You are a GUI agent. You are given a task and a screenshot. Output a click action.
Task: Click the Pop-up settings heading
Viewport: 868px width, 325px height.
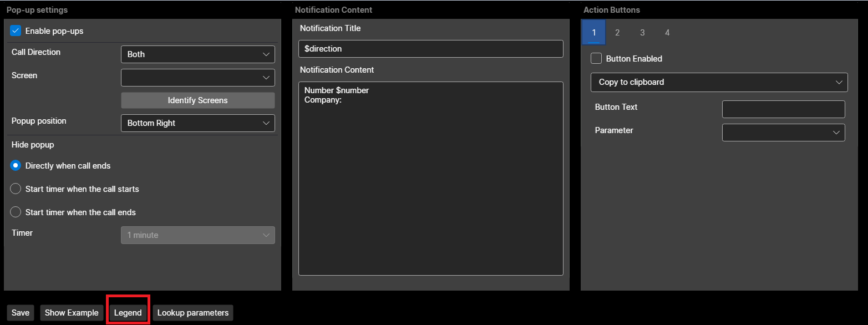37,10
